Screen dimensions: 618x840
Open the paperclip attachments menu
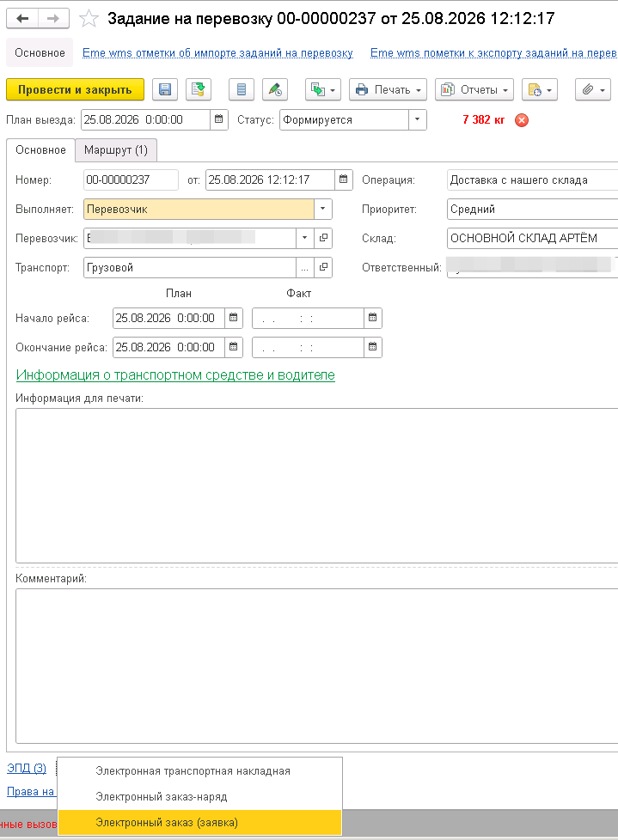click(593, 89)
